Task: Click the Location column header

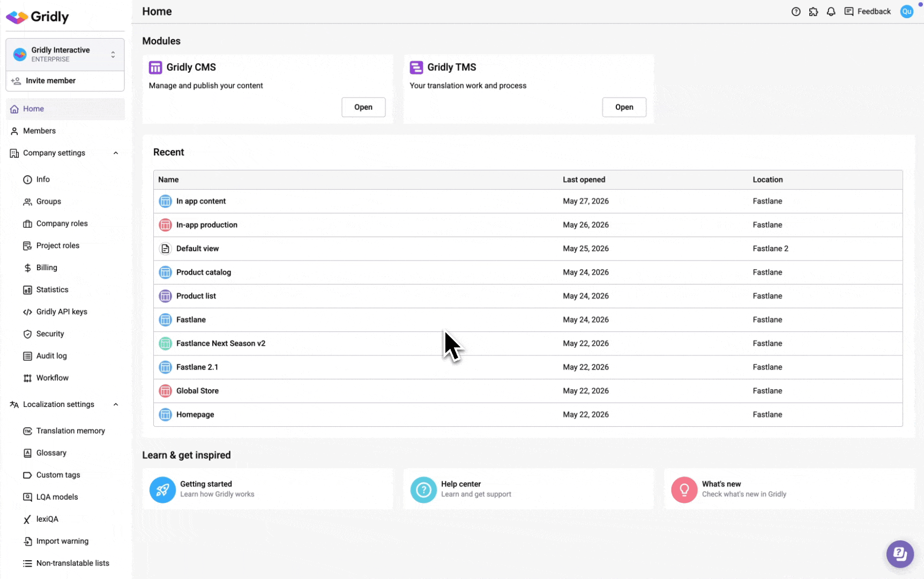Action: 767,180
